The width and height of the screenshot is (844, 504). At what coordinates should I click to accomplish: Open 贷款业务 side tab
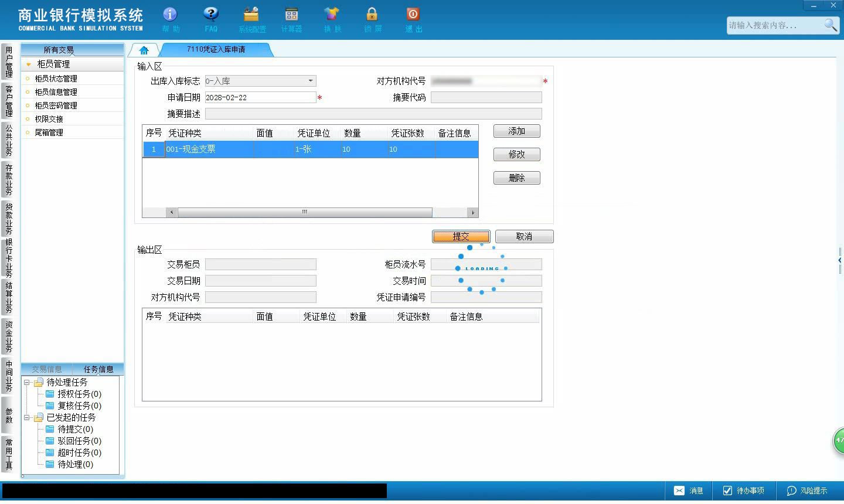pos(9,219)
